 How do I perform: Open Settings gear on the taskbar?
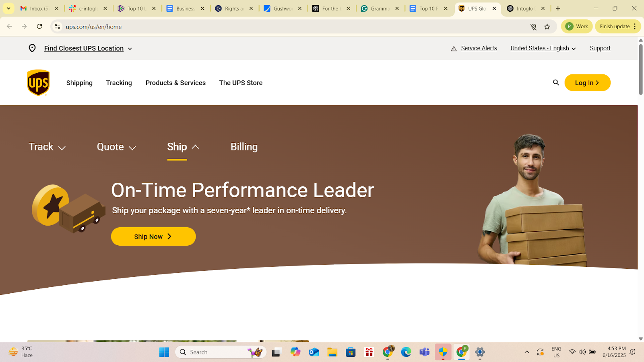point(480,352)
